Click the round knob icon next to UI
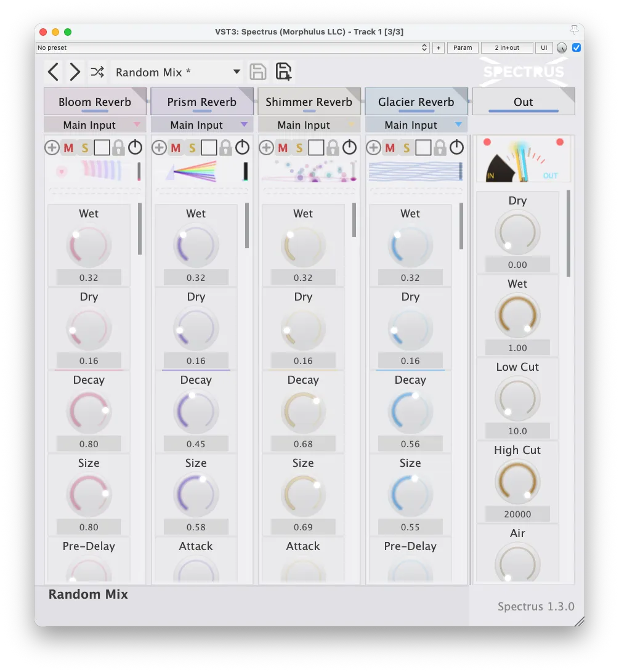The image size is (619, 672). tap(562, 47)
